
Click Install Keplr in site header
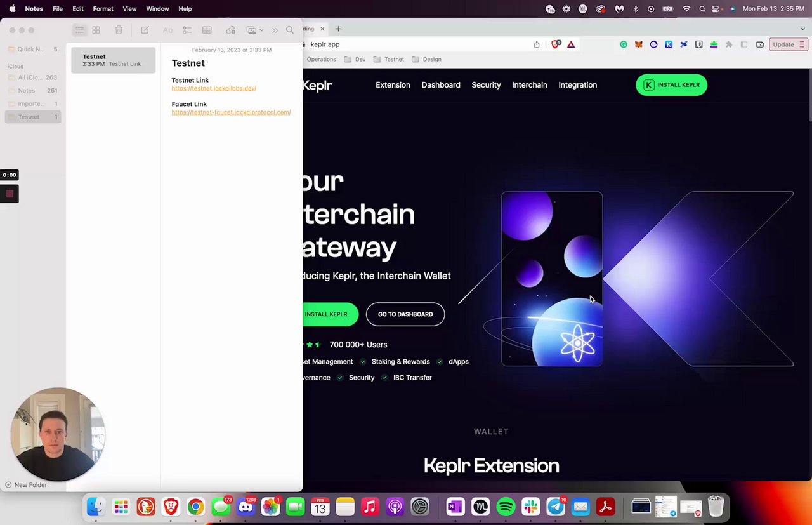point(671,85)
